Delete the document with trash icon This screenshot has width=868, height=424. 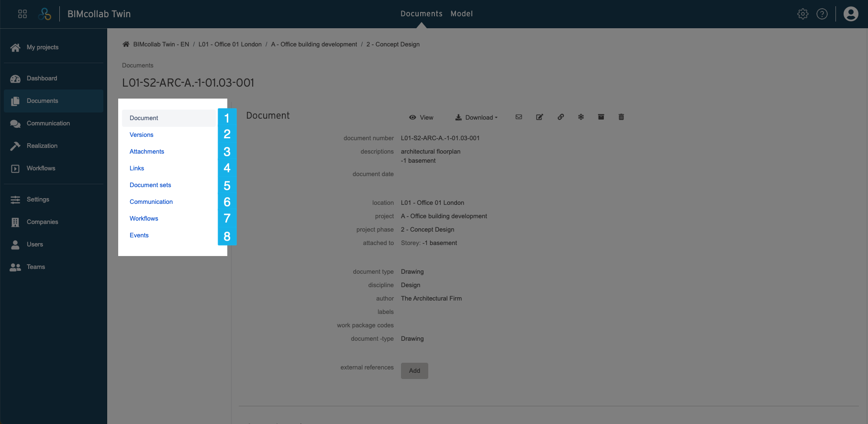coord(621,117)
